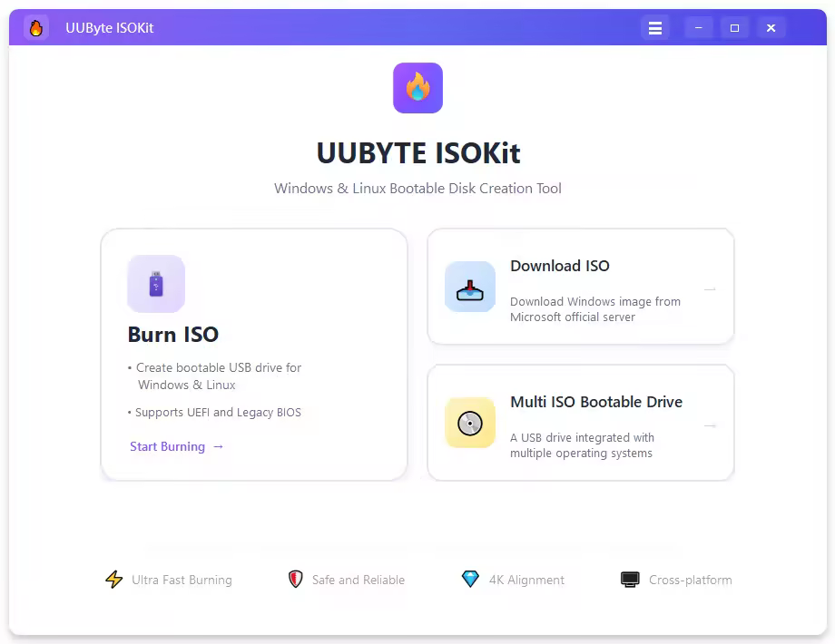The height and width of the screenshot is (644, 835).
Task: Click the arrow on Multi ISO card
Action: coord(710,425)
